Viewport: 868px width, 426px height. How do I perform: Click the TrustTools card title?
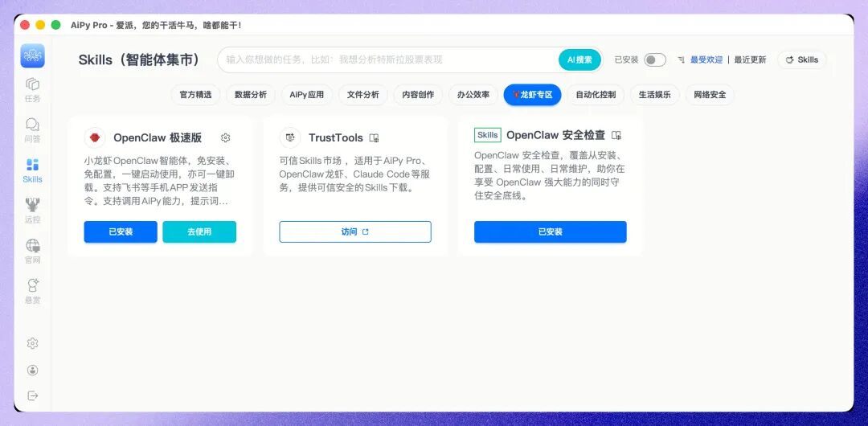(x=335, y=138)
